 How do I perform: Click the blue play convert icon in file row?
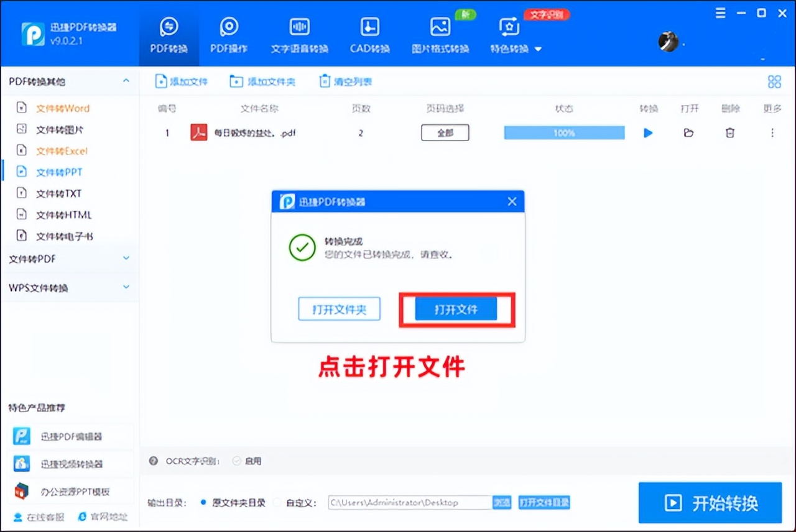pyautogui.click(x=648, y=133)
